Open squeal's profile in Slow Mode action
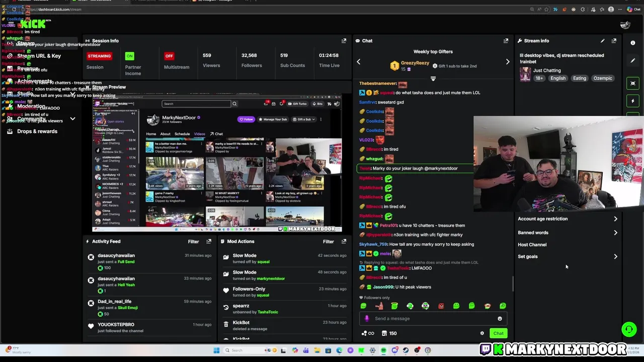Viewport: 644px width, 362px height. [263, 262]
